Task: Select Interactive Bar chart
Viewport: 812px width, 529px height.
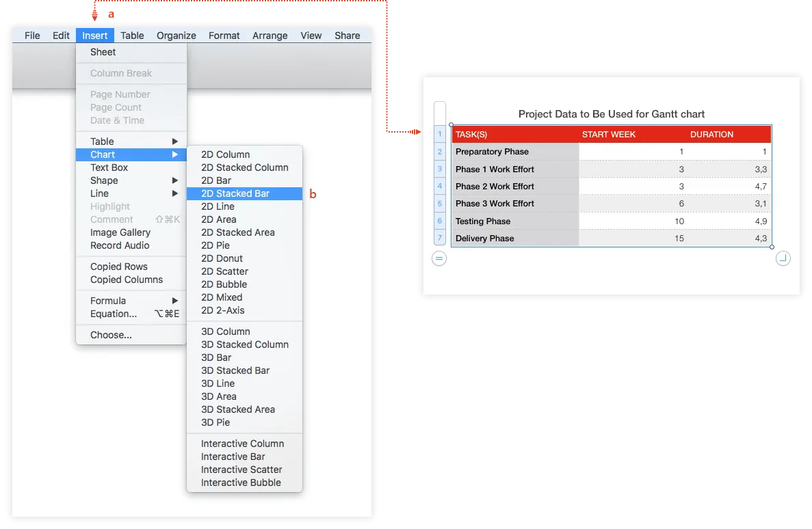Action: tap(244, 457)
